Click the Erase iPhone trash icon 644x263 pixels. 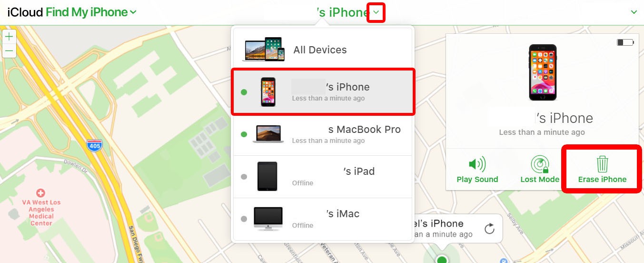click(x=602, y=164)
